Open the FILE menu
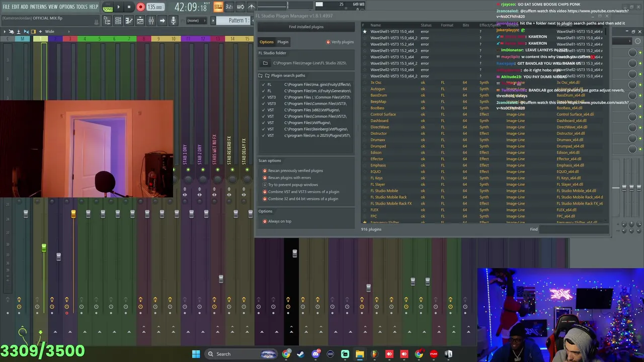The height and width of the screenshot is (362, 644). (6, 7)
